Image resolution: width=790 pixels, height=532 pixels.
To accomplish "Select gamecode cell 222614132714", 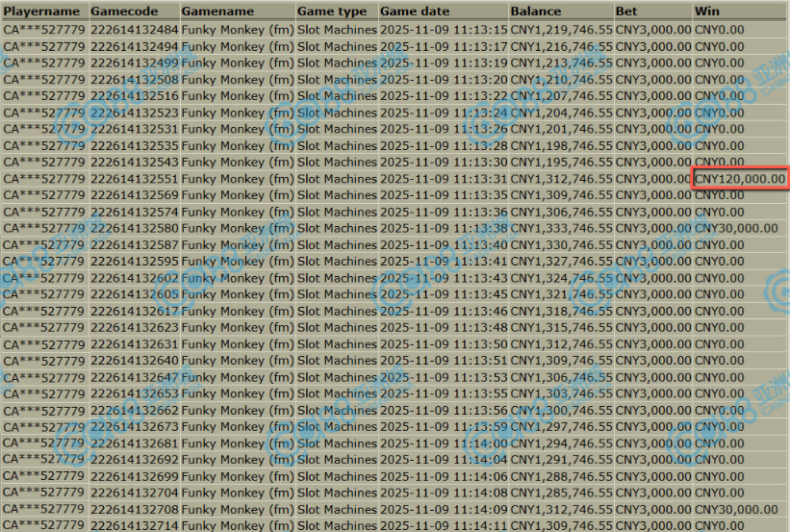I will 134,525.
